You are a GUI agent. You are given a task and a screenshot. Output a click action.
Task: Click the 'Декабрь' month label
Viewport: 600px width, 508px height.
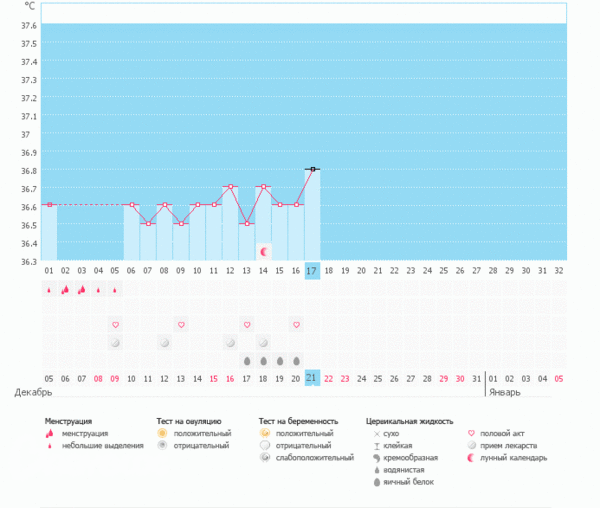(33, 393)
